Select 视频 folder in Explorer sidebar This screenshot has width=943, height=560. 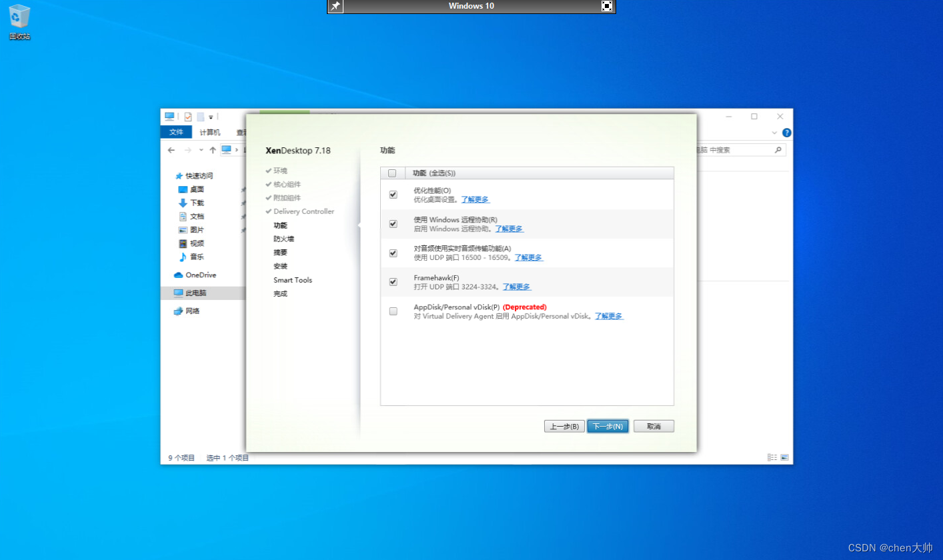(191, 243)
